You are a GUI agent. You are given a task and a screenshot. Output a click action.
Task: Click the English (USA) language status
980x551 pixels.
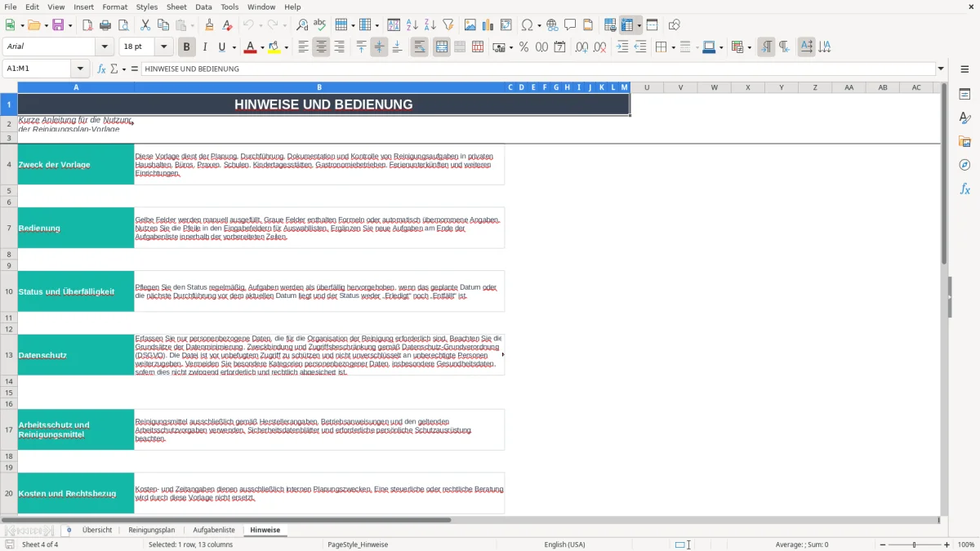pos(564,544)
